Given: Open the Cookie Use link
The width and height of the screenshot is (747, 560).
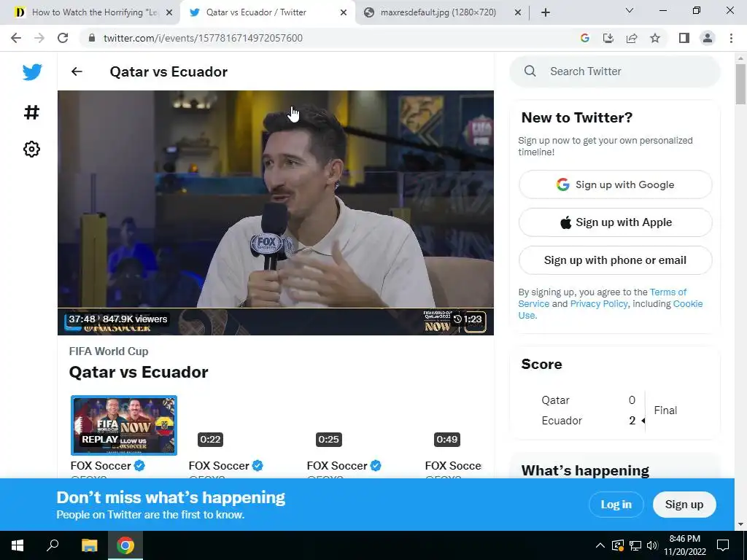Looking at the screenshot, I should pyautogui.click(x=687, y=304).
